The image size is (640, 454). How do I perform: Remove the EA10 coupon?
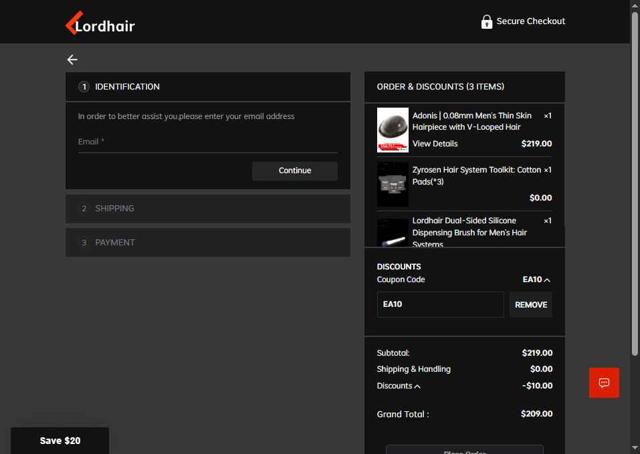click(x=531, y=305)
